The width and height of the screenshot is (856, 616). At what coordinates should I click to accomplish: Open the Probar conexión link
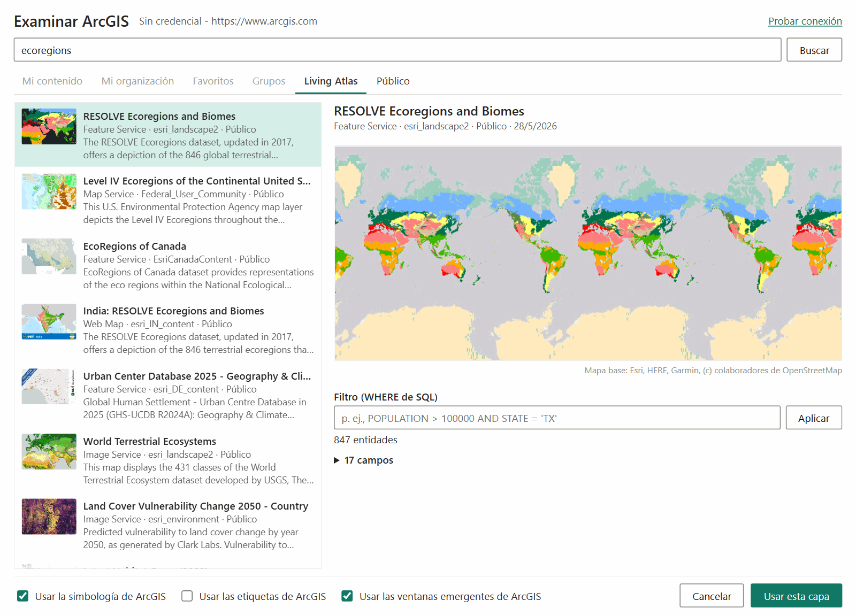805,21
